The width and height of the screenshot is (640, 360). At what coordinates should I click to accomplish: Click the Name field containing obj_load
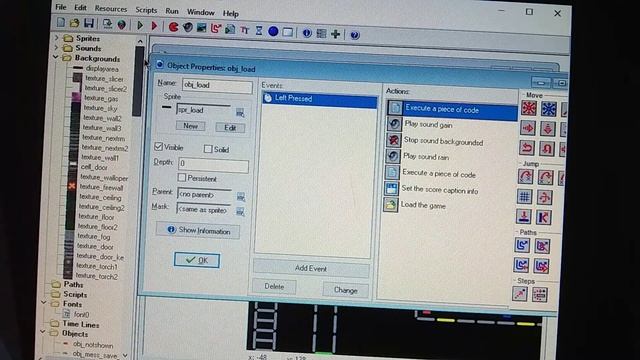click(217, 85)
